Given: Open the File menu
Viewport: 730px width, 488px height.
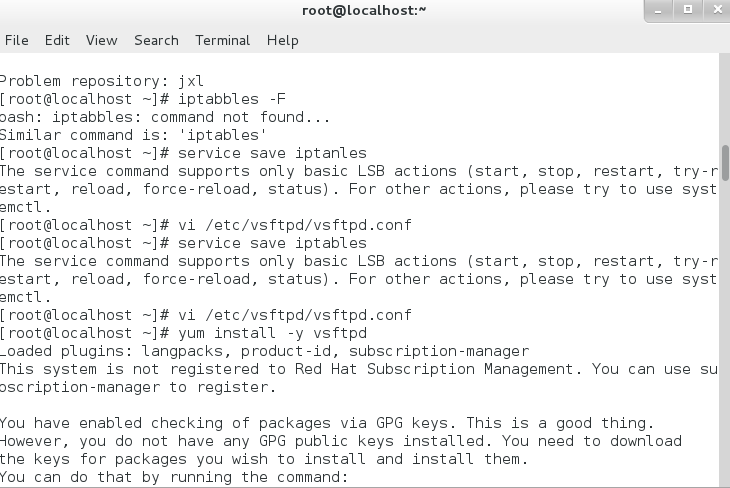Looking at the screenshot, I should (17, 40).
